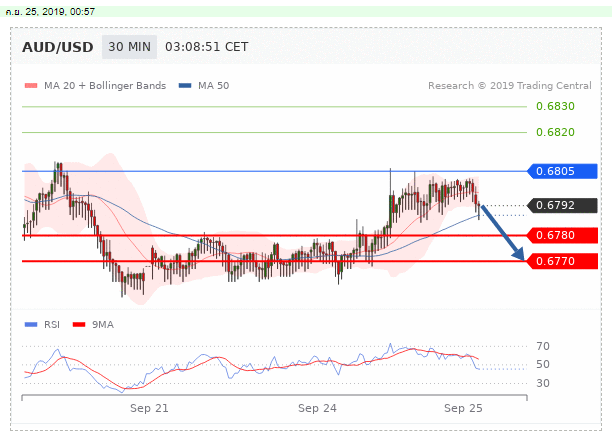Click the RSI 50 level label
Image resolution: width=612 pixels, height=441 pixels.
pos(543,365)
